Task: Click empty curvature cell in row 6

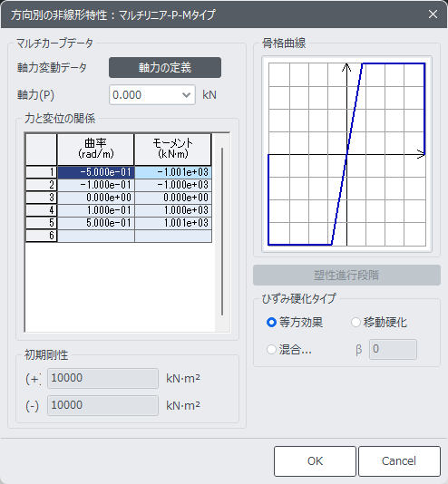Action: point(96,236)
